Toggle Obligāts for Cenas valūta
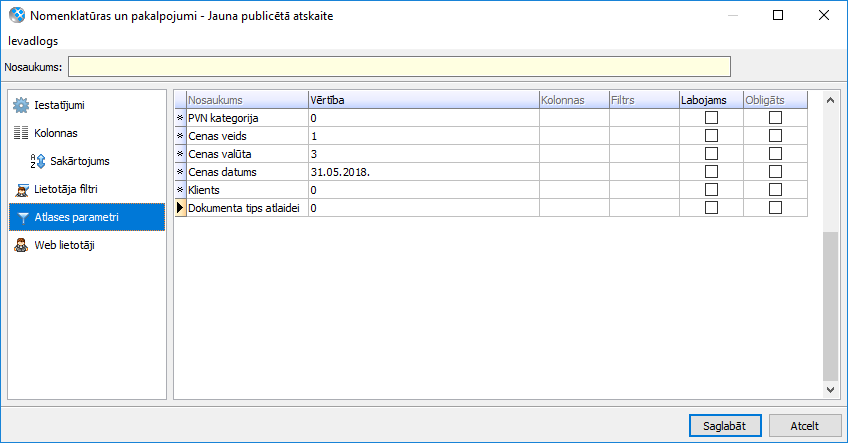 (x=775, y=154)
